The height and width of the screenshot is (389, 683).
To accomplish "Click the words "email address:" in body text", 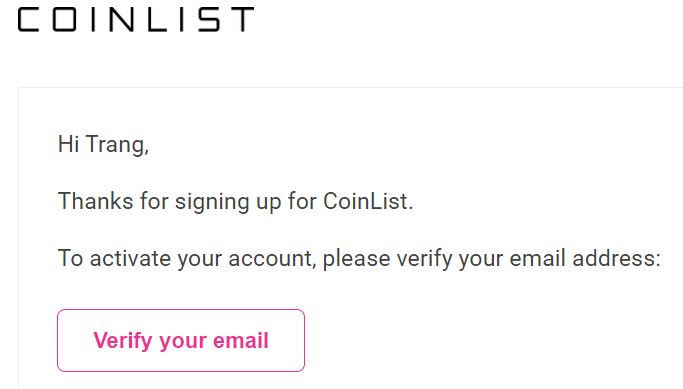I will tap(585, 258).
